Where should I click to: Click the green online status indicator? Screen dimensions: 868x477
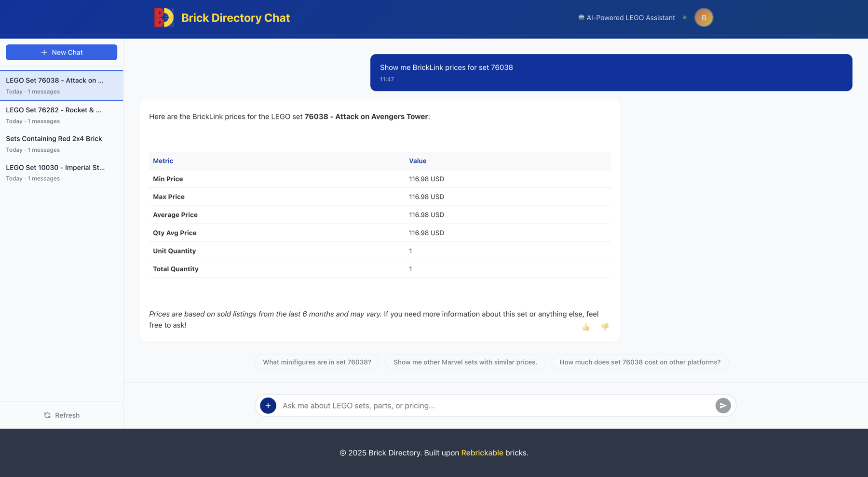(684, 17)
